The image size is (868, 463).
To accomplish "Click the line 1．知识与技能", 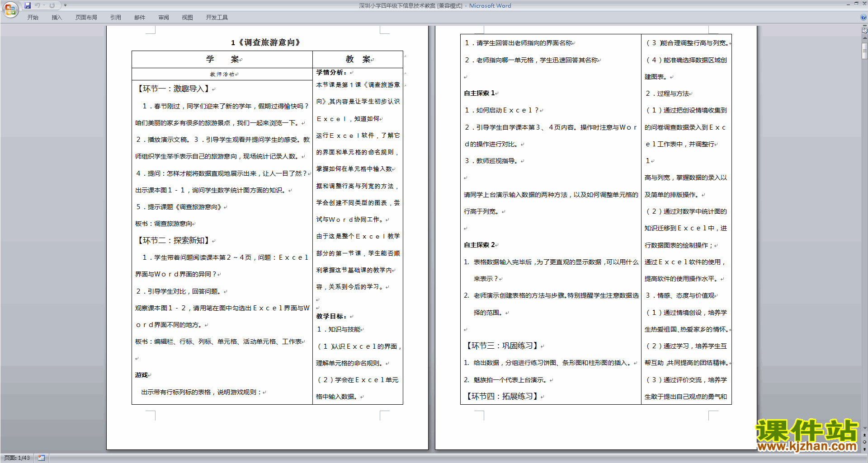I will (x=339, y=329).
